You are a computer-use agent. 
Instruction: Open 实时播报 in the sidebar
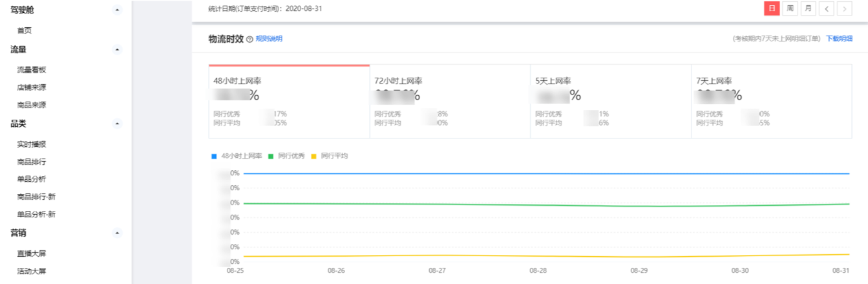(x=32, y=144)
